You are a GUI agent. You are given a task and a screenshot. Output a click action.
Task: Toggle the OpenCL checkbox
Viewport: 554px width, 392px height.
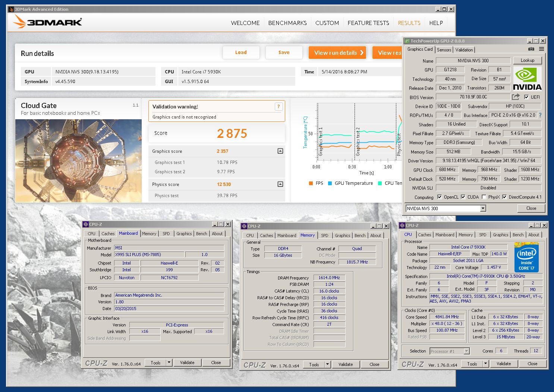point(440,197)
